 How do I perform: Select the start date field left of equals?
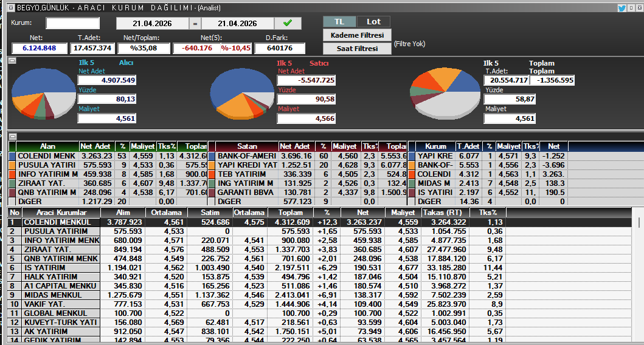pyautogui.click(x=153, y=23)
